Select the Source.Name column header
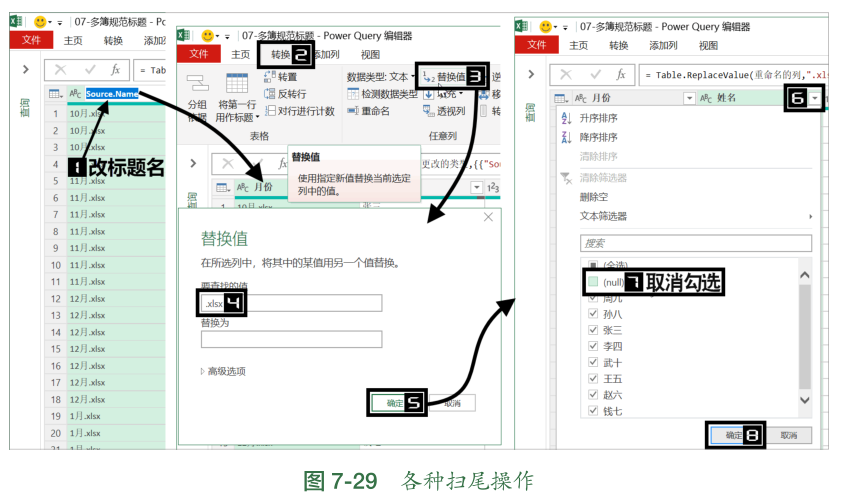Viewport: 843px width, 494px height. [112, 94]
